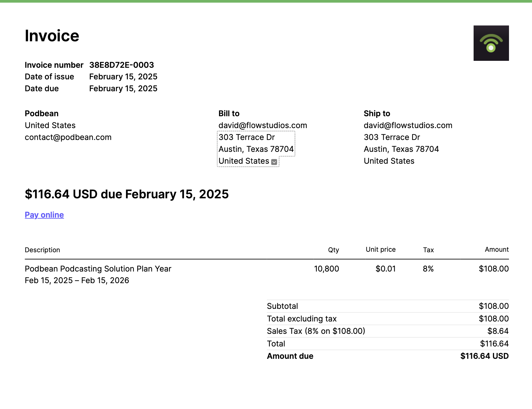Click the Bill to david@flowstudios.com email
The width and height of the screenshot is (532, 409).
pos(263,125)
